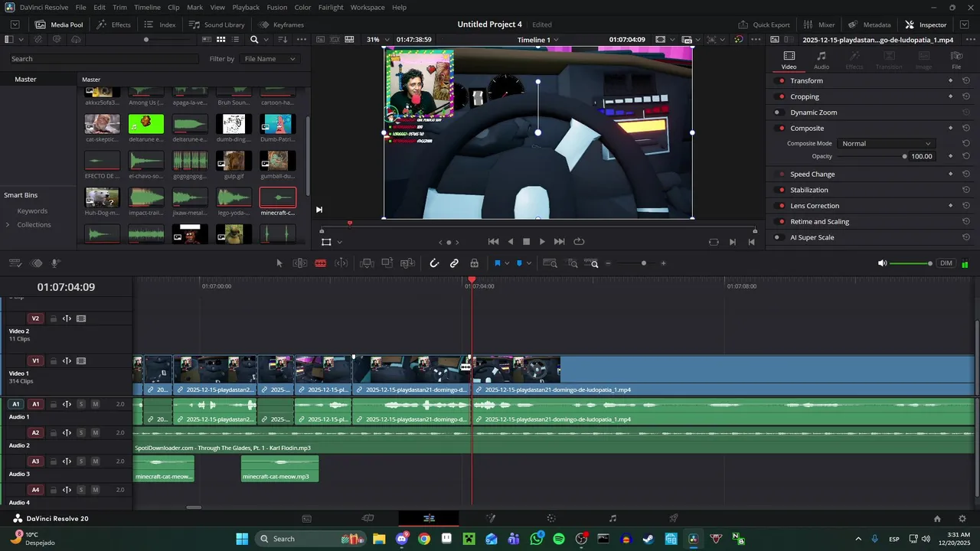Lock the Video 1 track
Screen dimensions: 980x551
[x=54, y=361]
